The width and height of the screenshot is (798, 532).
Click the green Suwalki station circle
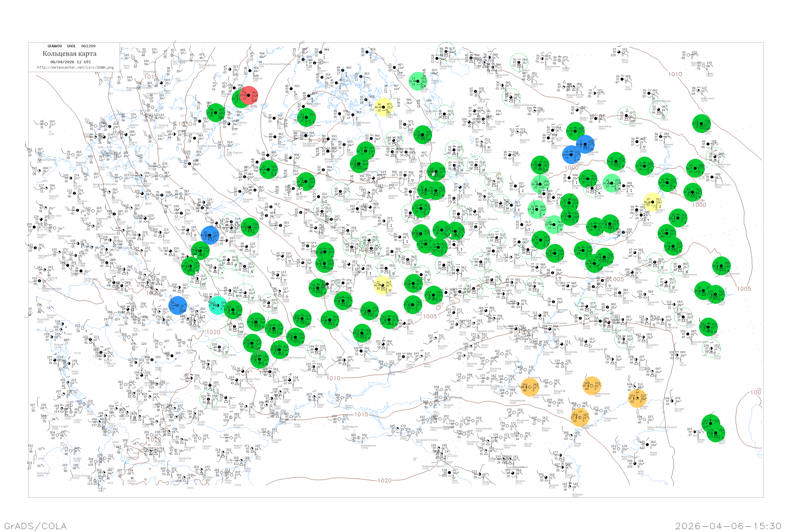point(250,227)
